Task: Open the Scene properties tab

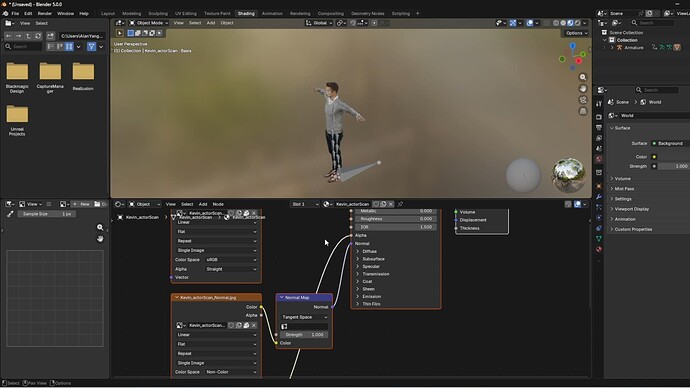Action: (598, 149)
